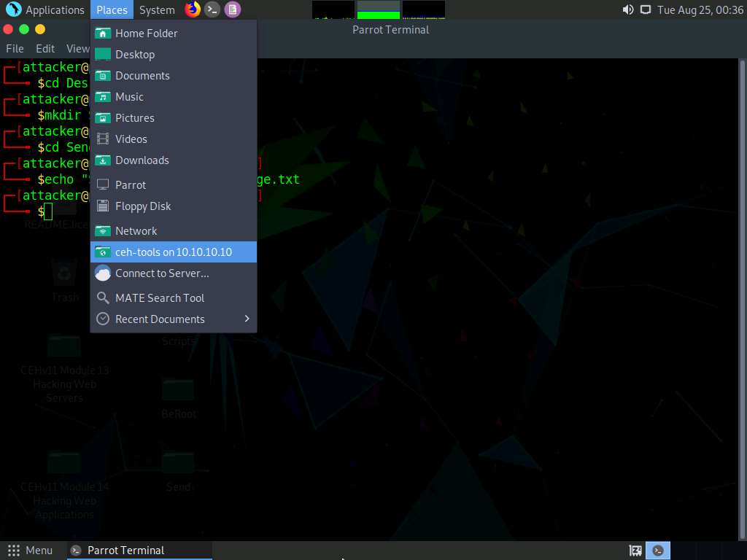Open the purple text editor launcher
This screenshot has height=560, width=747.
point(233,9)
